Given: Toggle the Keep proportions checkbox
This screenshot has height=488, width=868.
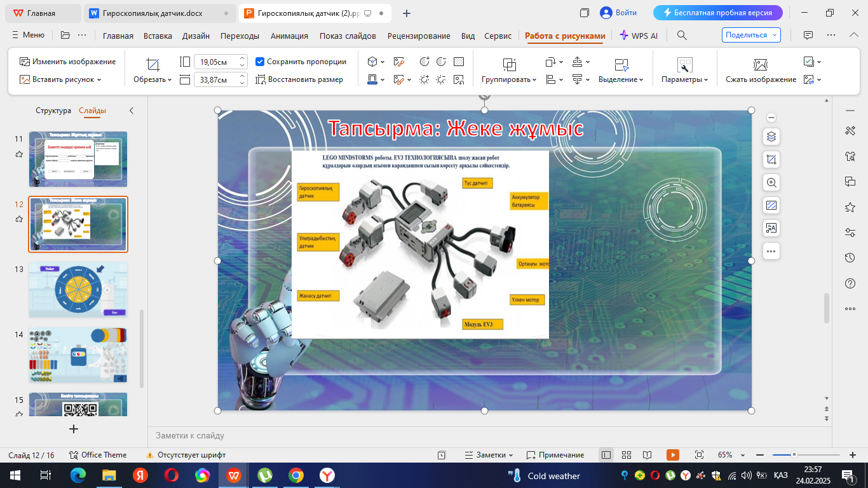Looking at the screenshot, I should pos(260,62).
